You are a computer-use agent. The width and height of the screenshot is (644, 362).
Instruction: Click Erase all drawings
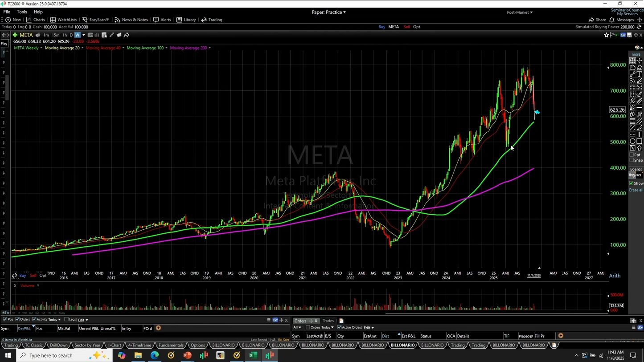[636, 190]
